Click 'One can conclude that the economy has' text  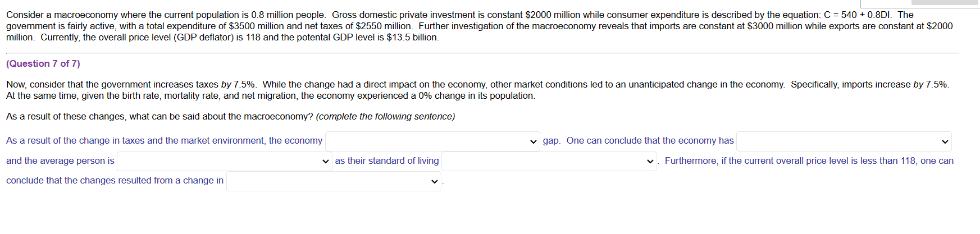[x=650, y=141]
